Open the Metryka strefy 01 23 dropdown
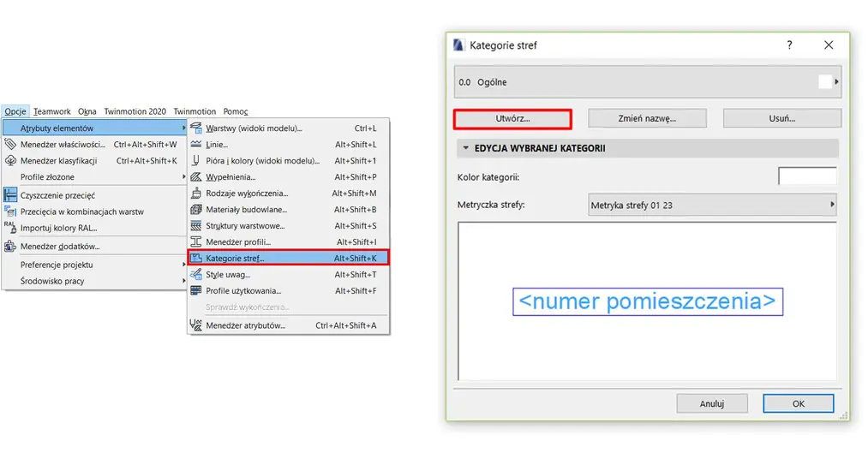Viewport: 868px width, 453px height. 712,205
